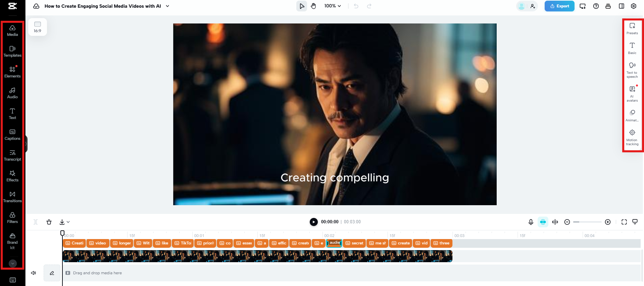The image size is (644, 286).
Task: Edit the track cover with pencil icon
Action: [x=52, y=273]
